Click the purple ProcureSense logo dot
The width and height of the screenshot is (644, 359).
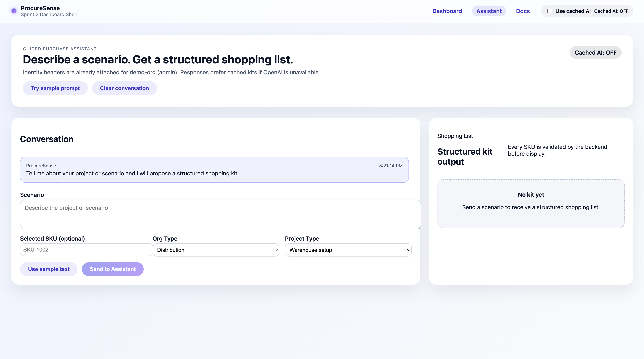[x=14, y=11]
